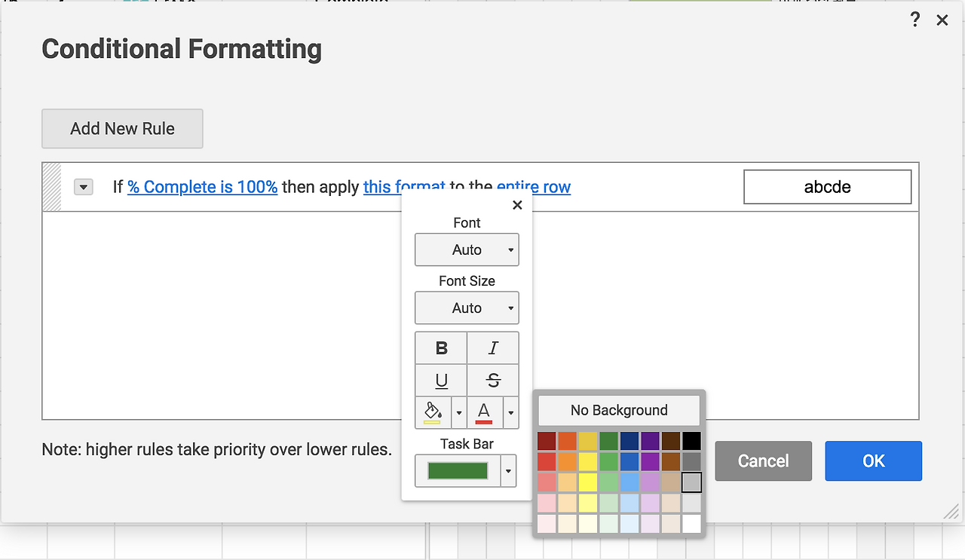965x560 pixels.
Task: Expand the arrow beside the font color A
Action: click(510, 413)
